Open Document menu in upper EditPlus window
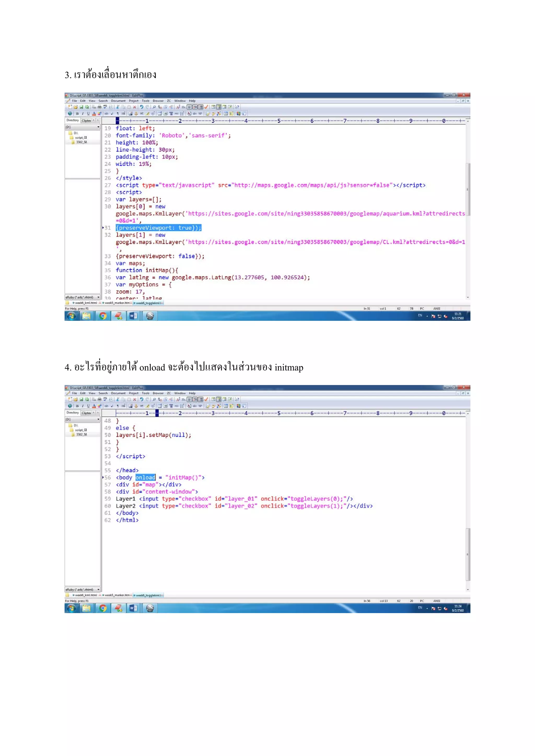This screenshot has height=756, width=535. coord(118,101)
